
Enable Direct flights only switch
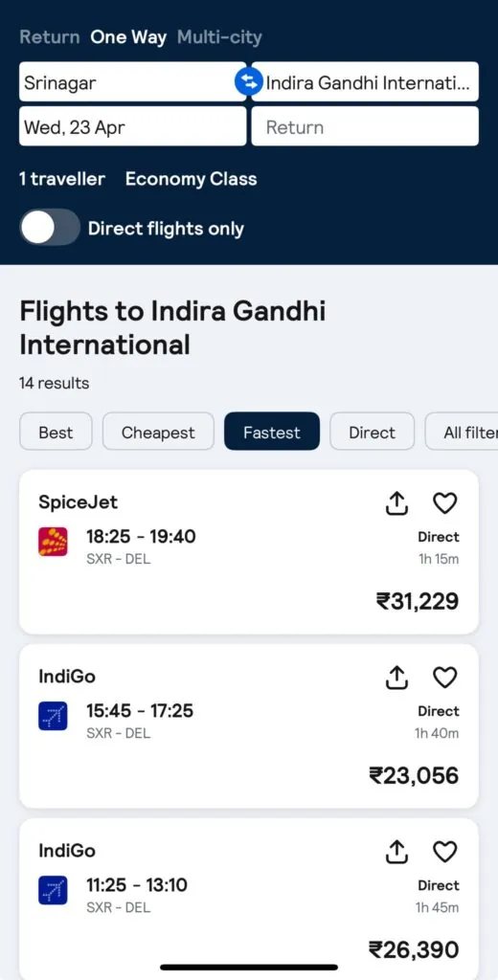click(x=50, y=228)
